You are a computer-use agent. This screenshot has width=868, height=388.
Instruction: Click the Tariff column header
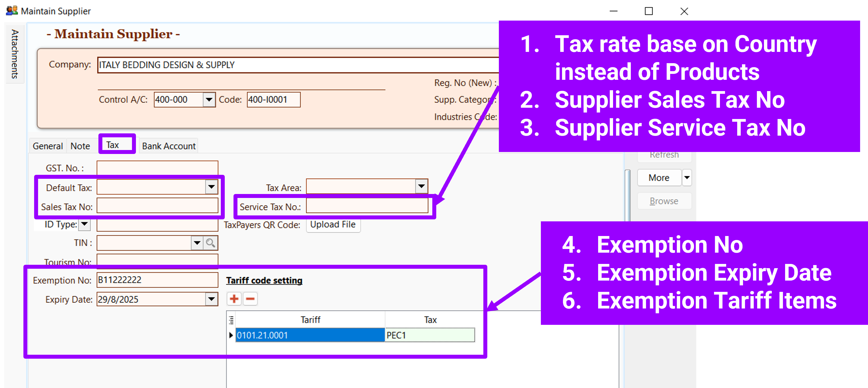(x=310, y=320)
